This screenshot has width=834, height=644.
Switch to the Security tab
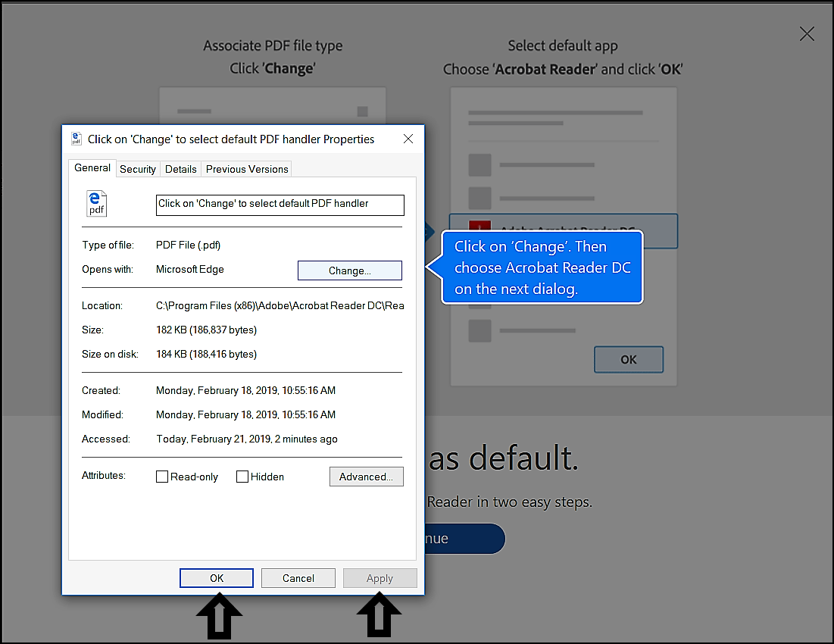pyautogui.click(x=138, y=169)
